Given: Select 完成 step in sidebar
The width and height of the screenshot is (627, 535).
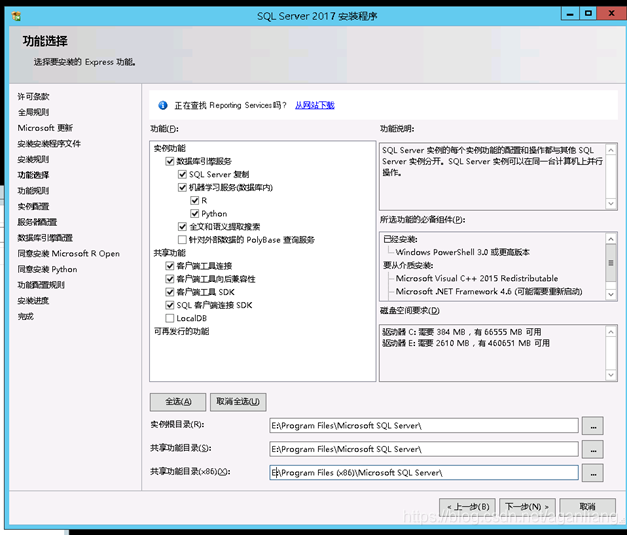Looking at the screenshot, I should pos(26,316).
